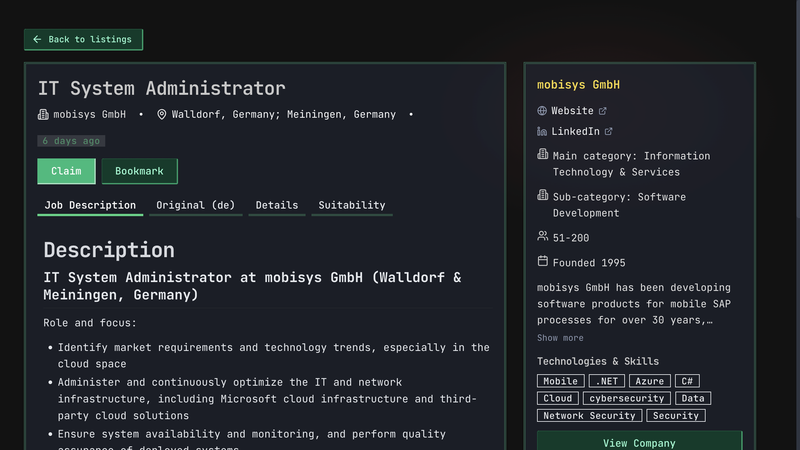800x450 pixels.
Task: Click the Security skill tag
Action: [676, 416]
